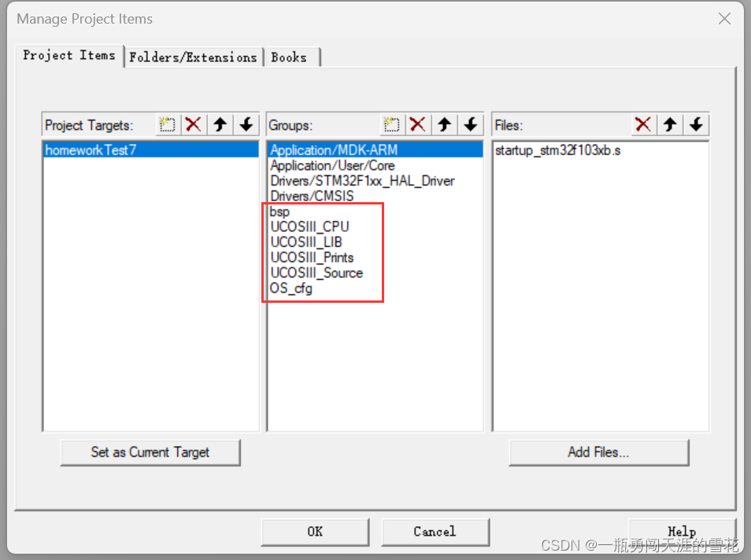Move project target up with arrow icon

[220, 124]
